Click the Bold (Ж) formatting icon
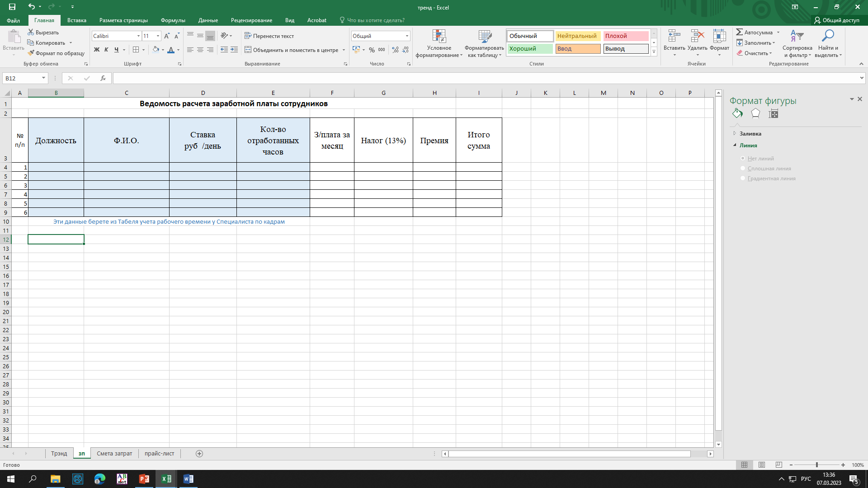The width and height of the screenshot is (868, 488). pyautogui.click(x=96, y=50)
